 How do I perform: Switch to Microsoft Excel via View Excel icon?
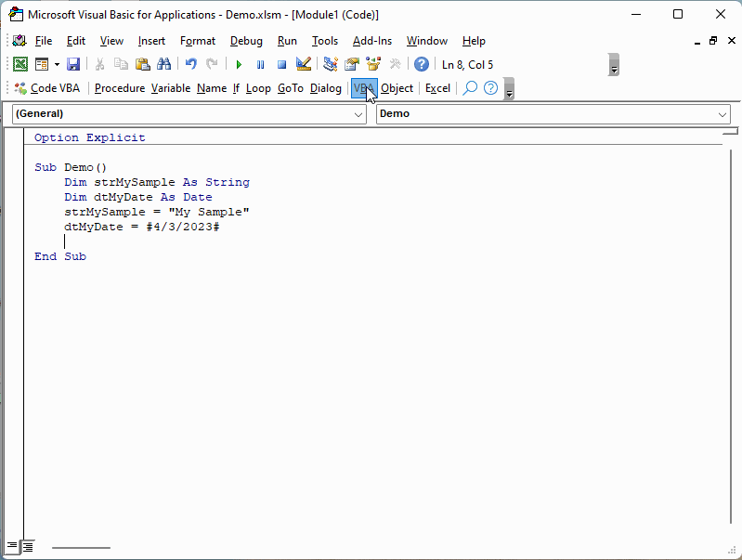click(x=20, y=64)
